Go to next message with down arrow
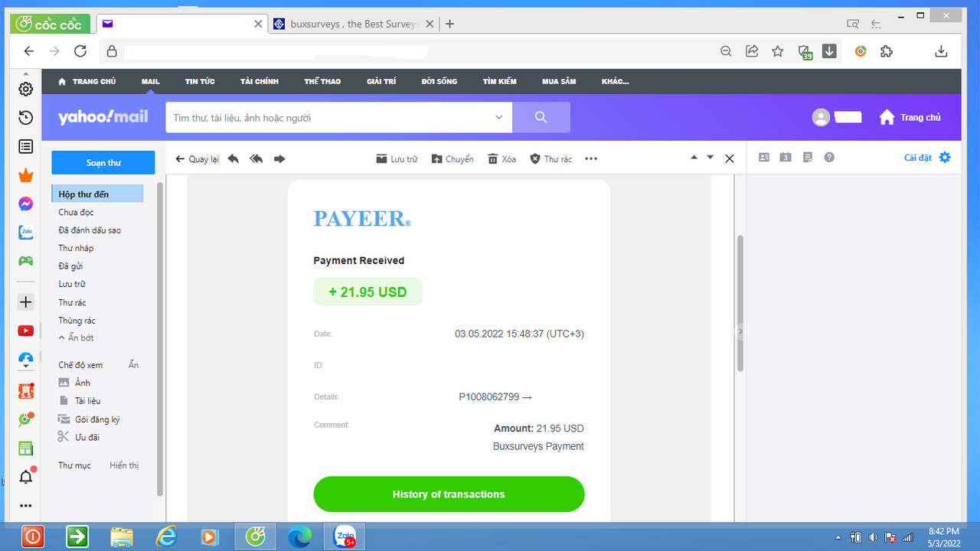The image size is (980, 551). point(710,158)
